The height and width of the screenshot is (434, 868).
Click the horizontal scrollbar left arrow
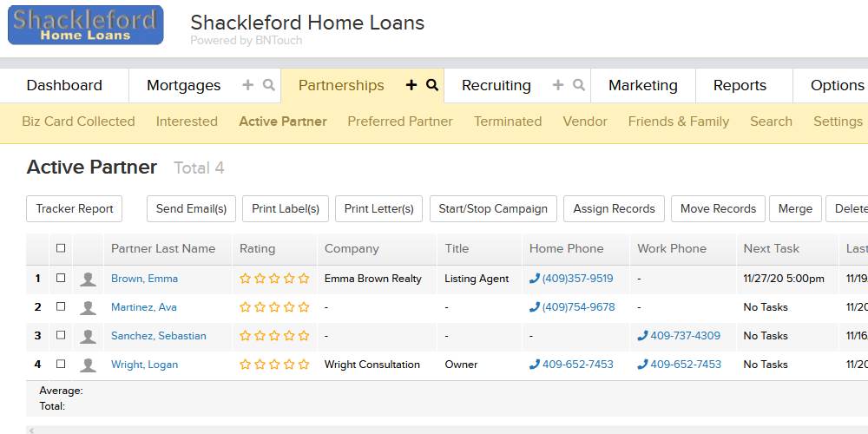31,431
